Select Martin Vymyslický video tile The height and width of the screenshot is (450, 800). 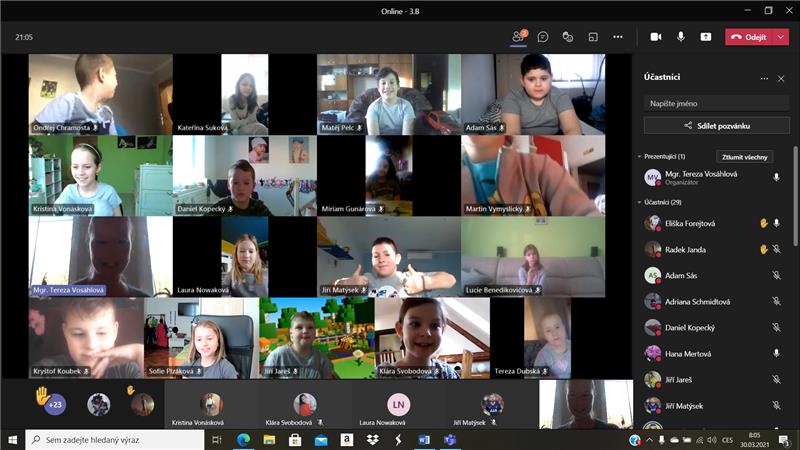[533, 176]
